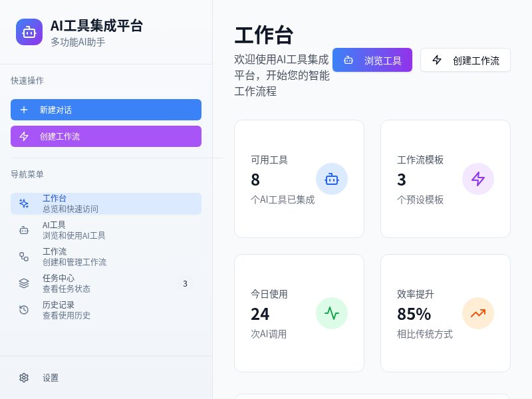Open 任务中心 via the layers icon
The width and height of the screenshot is (532, 399).
tap(24, 283)
